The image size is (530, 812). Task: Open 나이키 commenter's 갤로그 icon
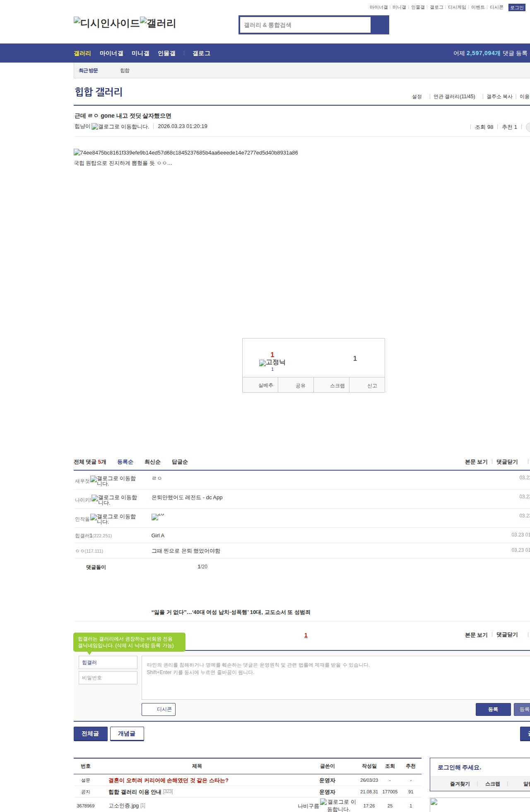tap(114, 500)
